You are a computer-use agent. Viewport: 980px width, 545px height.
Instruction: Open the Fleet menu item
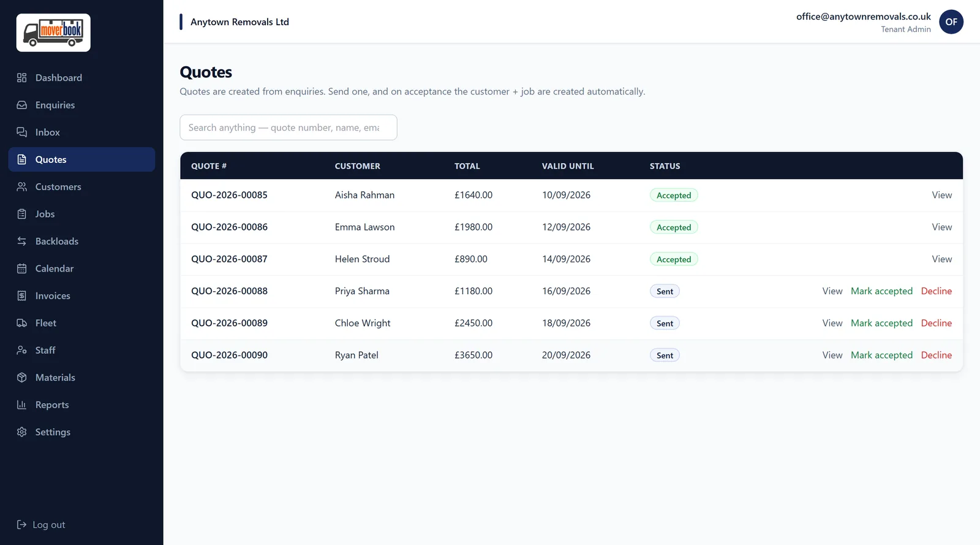tap(81, 323)
